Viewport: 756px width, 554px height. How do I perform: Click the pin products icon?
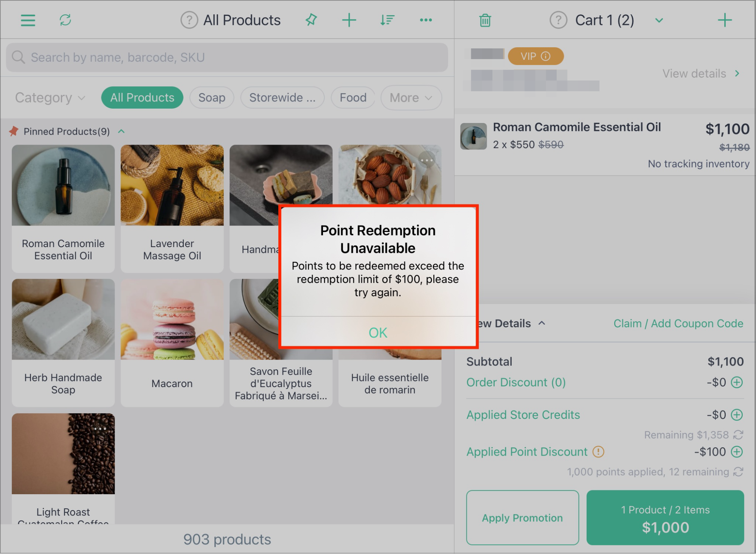[311, 20]
